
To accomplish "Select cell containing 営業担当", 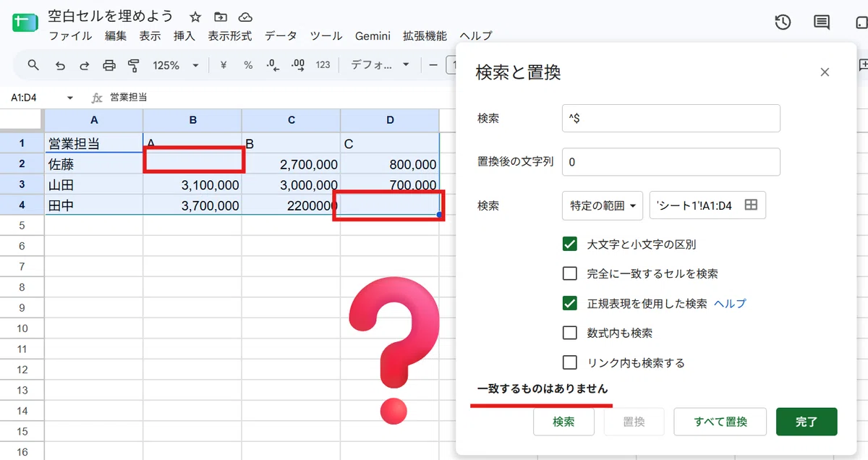I will tap(94, 143).
